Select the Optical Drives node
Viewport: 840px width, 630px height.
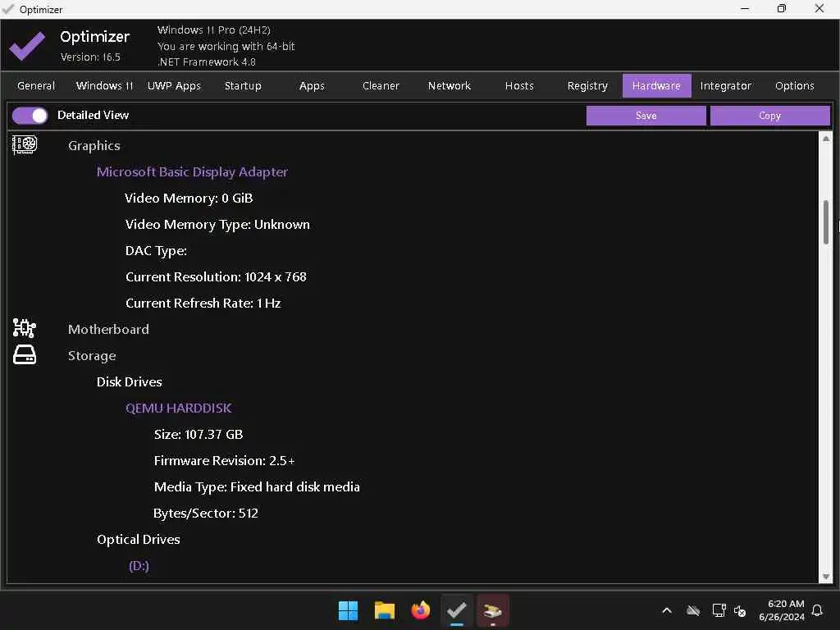coord(138,540)
